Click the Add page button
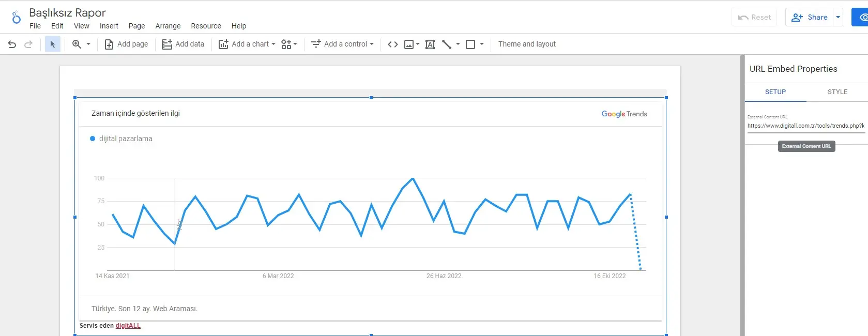 click(127, 44)
